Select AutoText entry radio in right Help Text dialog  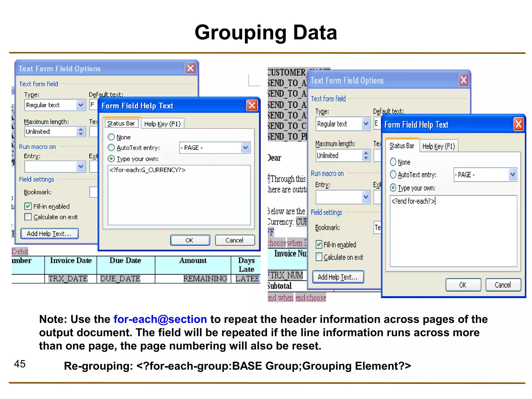[393, 174]
